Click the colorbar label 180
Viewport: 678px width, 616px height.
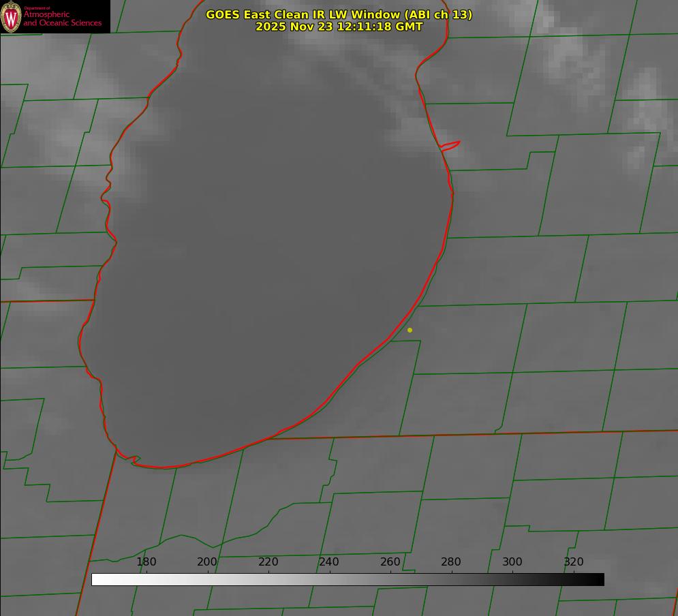[146, 561]
